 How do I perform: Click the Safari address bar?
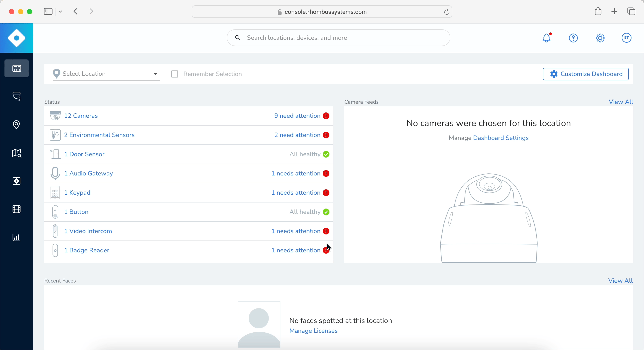click(x=322, y=12)
